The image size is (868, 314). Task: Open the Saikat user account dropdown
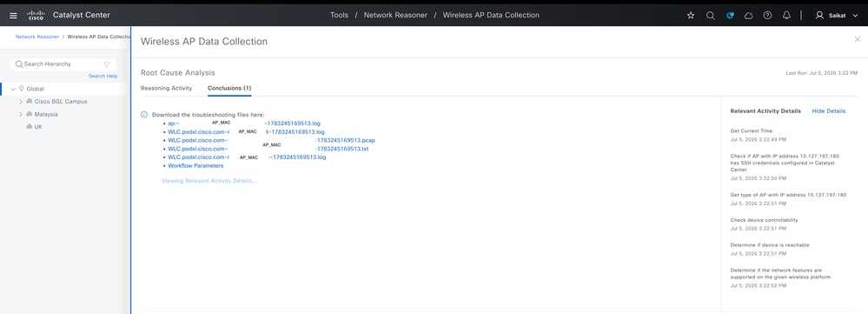(x=837, y=16)
